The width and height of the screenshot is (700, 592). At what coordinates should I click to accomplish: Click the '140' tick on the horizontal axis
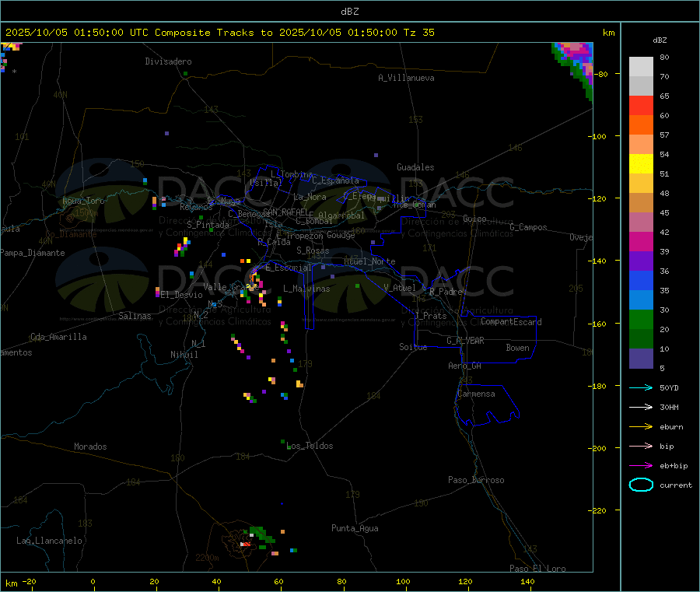tap(527, 581)
